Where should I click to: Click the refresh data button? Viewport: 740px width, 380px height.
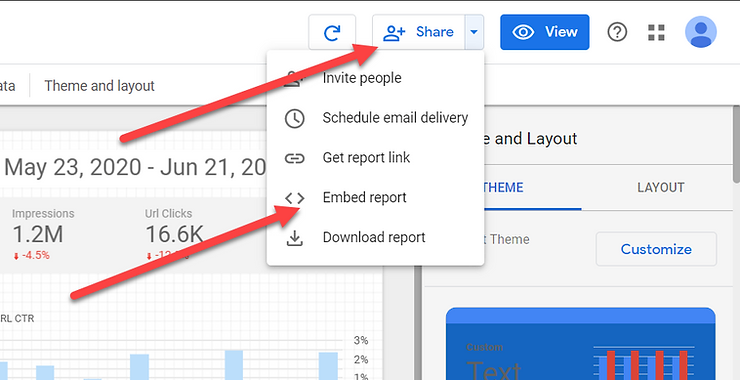pyautogui.click(x=332, y=32)
